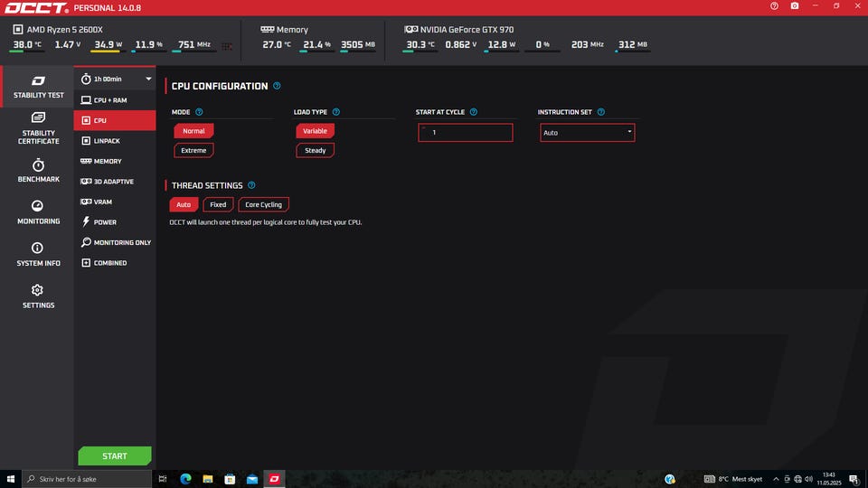Open File Explorer from the taskbar
Image resolution: width=868 pixels, height=488 pixels.
[x=208, y=479]
